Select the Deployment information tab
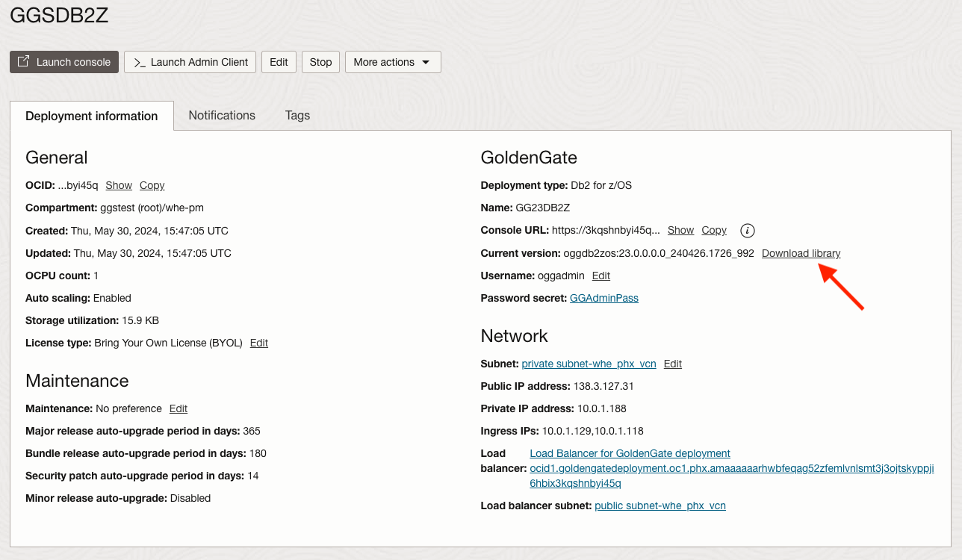962x560 pixels. pyautogui.click(x=91, y=116)
